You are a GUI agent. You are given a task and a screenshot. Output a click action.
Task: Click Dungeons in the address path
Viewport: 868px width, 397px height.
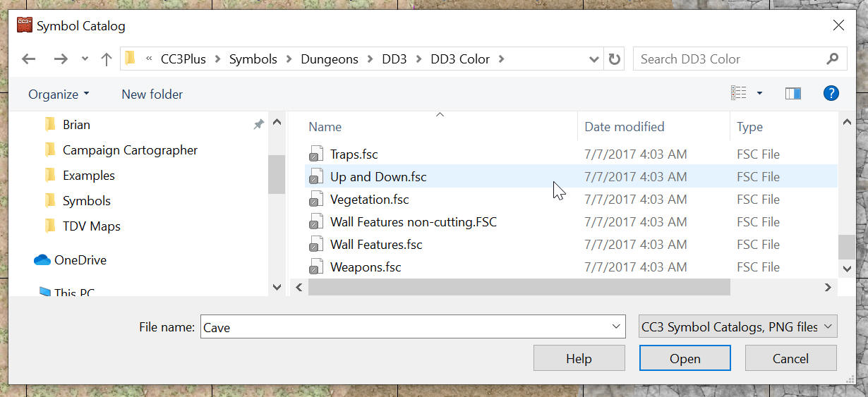[x=330, y=59]
